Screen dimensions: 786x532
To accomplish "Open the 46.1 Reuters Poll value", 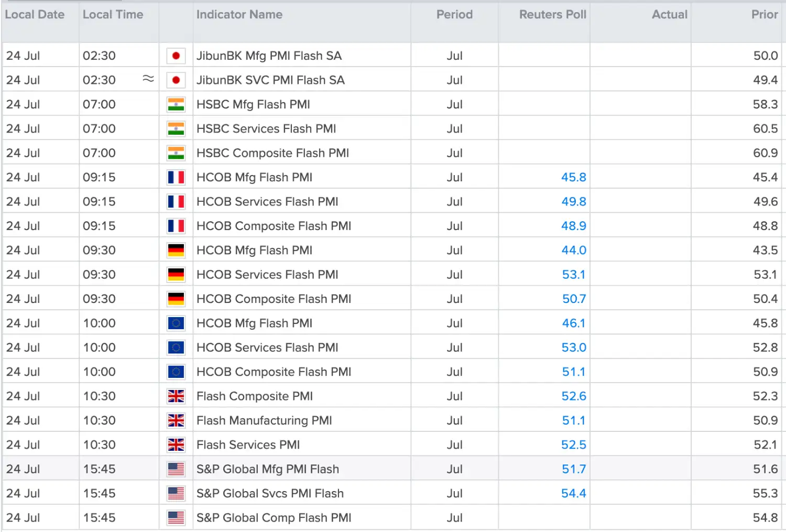I will pos(574,323).
